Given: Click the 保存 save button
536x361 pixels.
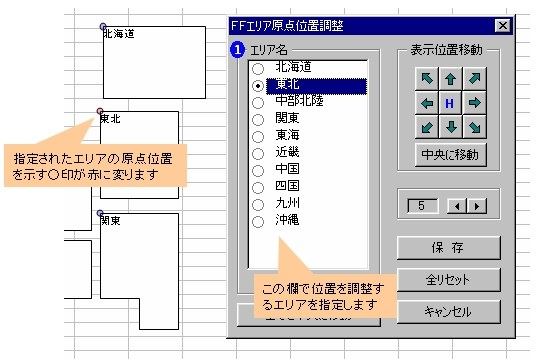Looking at the screenshot, I should 448,248.
